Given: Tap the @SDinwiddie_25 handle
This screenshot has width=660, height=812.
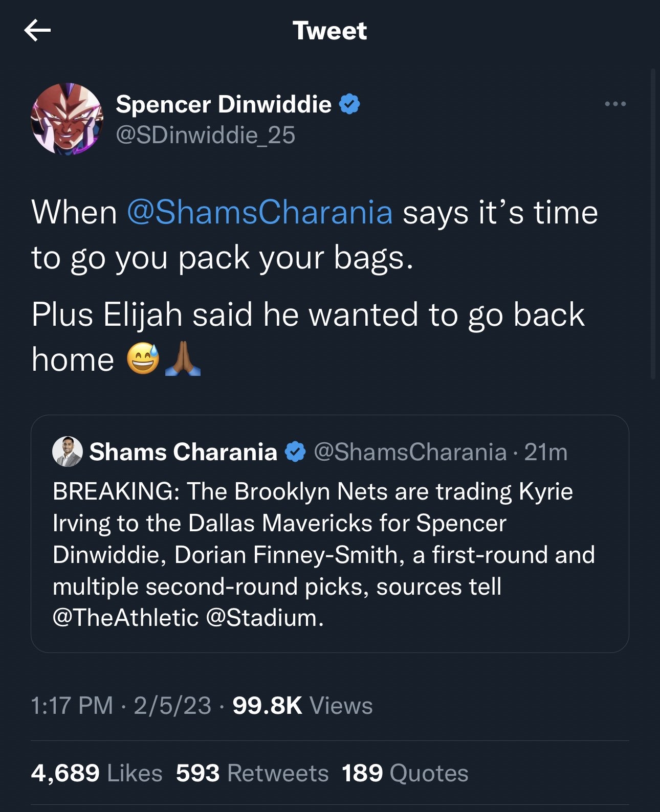Looking at the screenshot, I should [205, 135].
